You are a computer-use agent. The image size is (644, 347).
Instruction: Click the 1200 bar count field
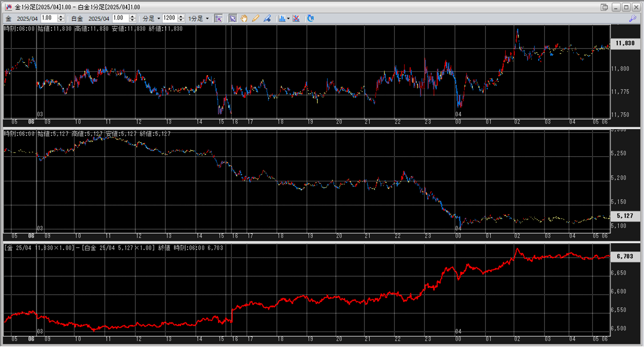click(x=169, y=18)
